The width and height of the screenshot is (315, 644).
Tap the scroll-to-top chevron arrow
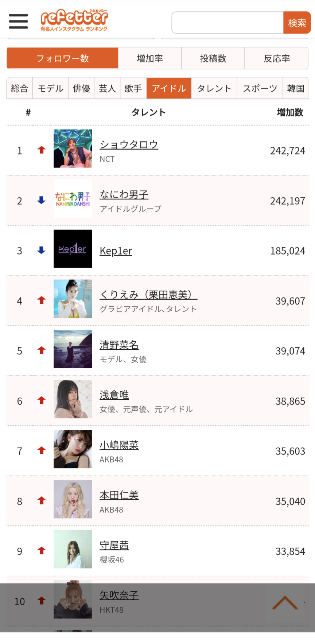click(x=285, y=603)
